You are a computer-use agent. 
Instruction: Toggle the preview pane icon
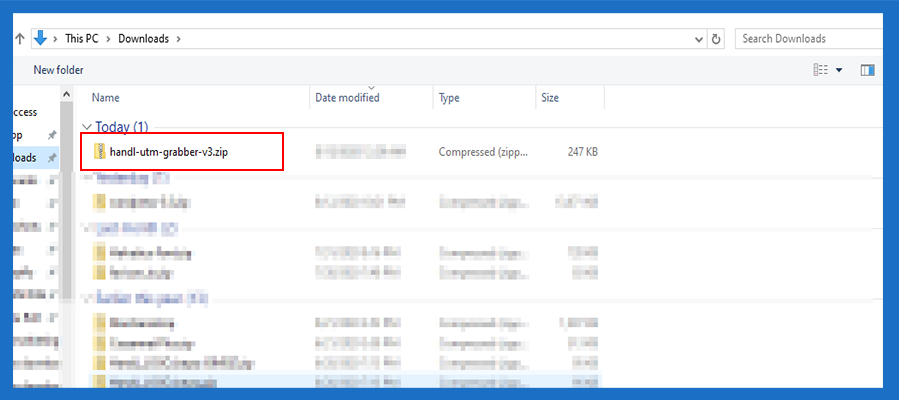pyautogui.click(x=867, y=70)
